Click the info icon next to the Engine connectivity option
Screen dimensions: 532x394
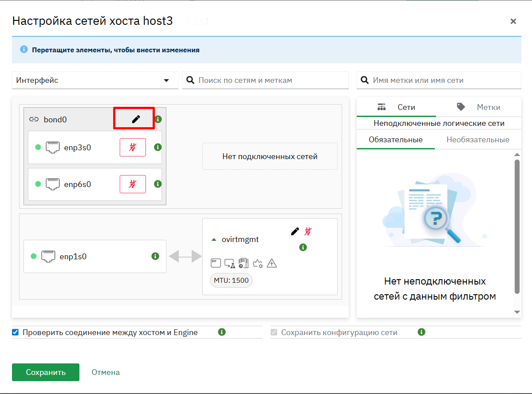point(221,332)
